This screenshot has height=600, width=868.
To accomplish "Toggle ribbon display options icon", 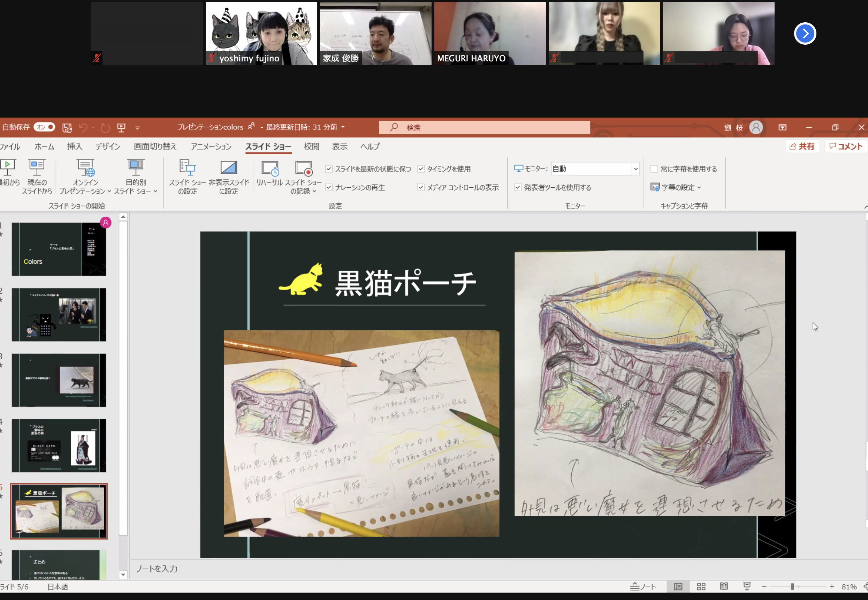I will point(782,127).
